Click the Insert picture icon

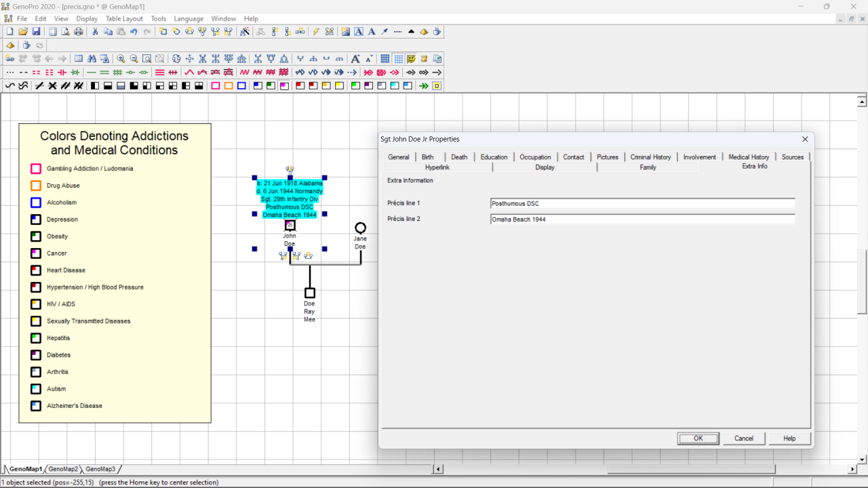[345, 31]
